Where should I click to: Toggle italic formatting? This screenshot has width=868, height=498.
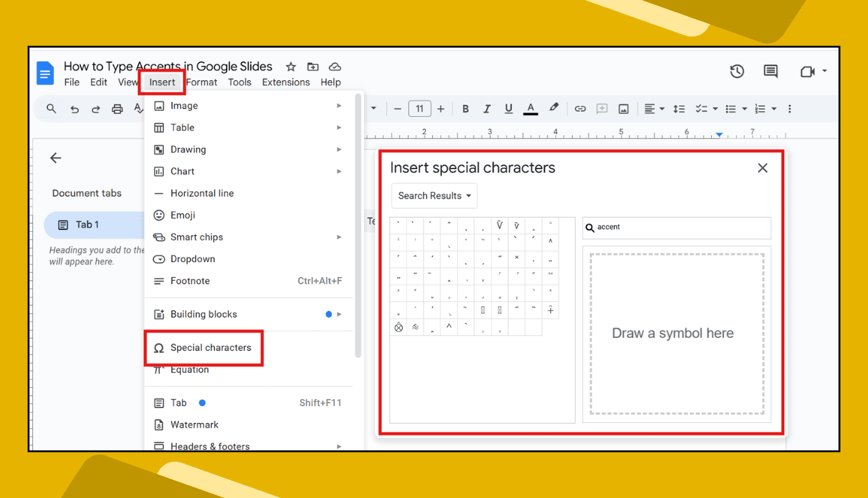coord(486,108)
